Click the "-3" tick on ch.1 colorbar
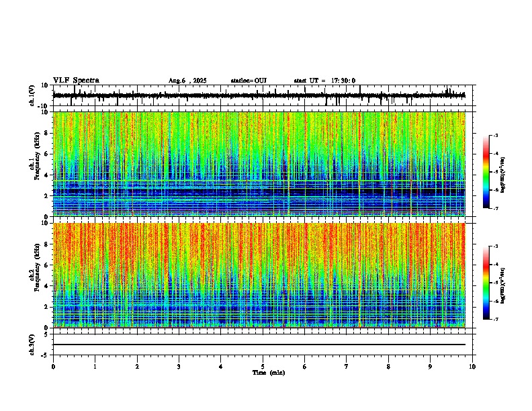The image size is (532, 411). pyautogui.click(x=496, y=135)
